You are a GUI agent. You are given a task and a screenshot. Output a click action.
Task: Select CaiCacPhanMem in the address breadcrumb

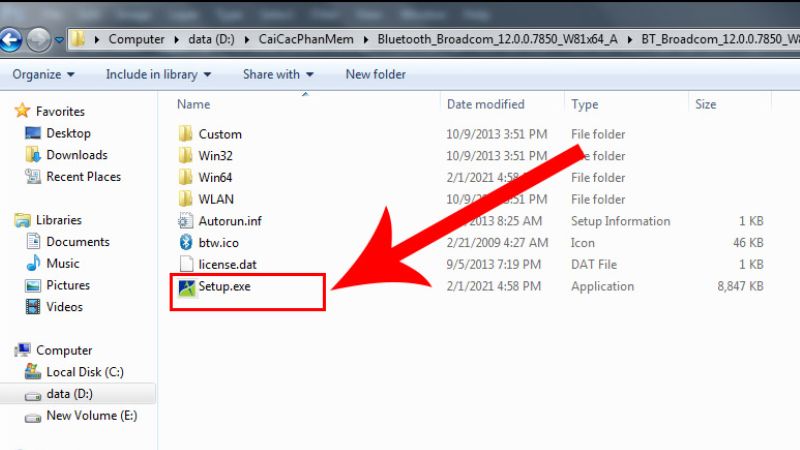pyautogui.click(x=306, y=39)
